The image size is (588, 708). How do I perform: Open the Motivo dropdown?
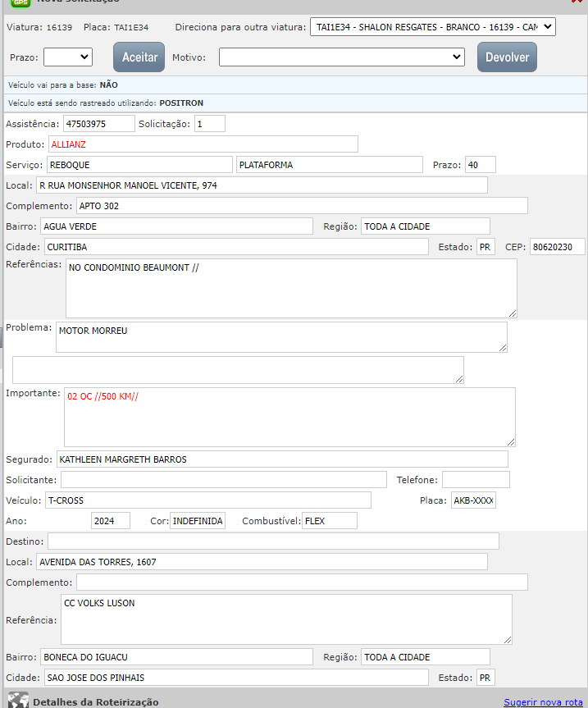(342, 57)
